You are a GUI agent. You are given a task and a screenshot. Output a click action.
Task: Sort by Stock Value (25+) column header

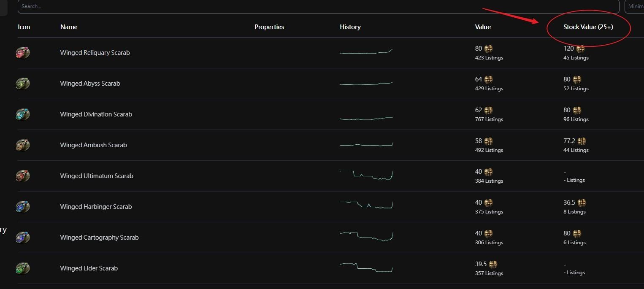[588, 27]
